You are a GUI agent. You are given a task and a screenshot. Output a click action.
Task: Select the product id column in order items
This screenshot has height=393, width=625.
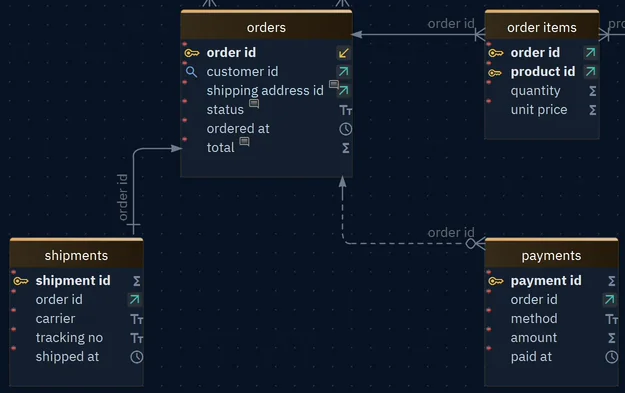pyautogui.click(x=542, y=72)
